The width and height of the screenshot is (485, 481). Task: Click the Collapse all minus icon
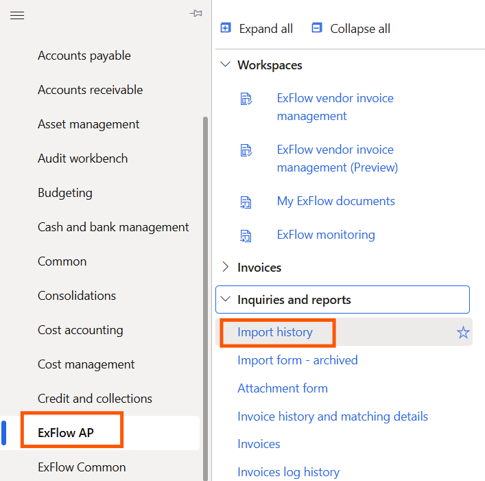coord(317,28)
